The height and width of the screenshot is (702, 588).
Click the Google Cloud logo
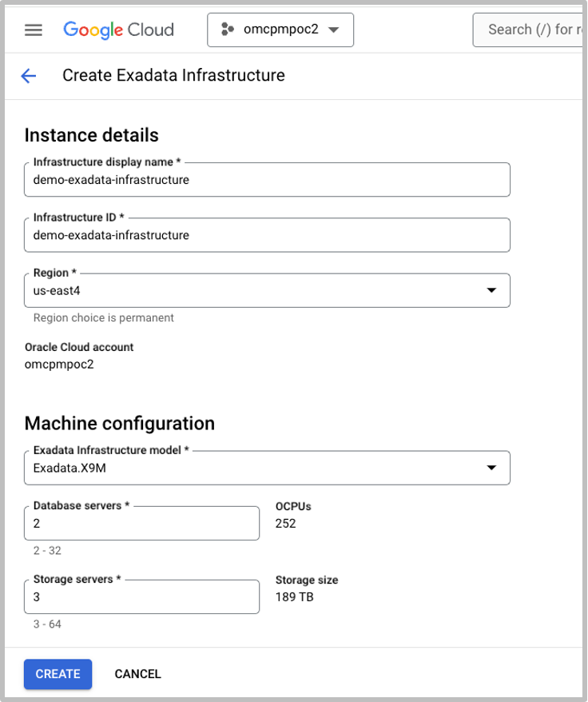click(x=117, y=30)
